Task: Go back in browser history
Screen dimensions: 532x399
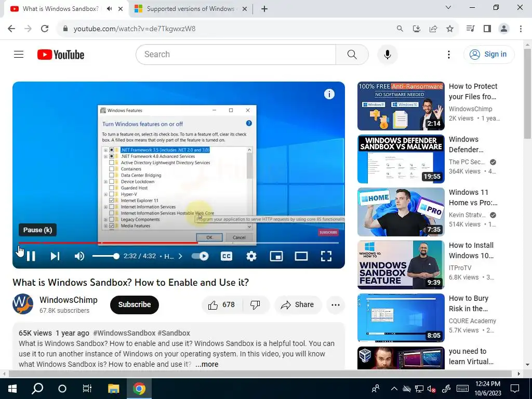Action: pos(11,29)
